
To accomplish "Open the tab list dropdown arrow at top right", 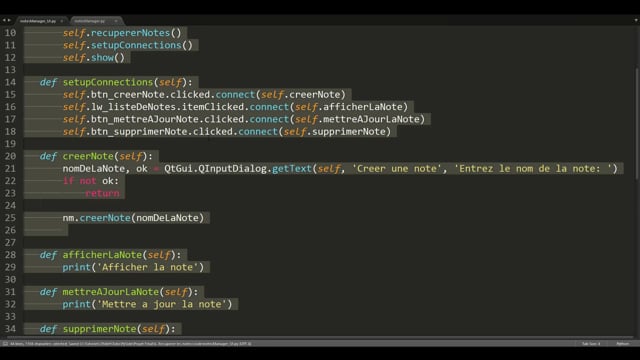I will [636, 20].
